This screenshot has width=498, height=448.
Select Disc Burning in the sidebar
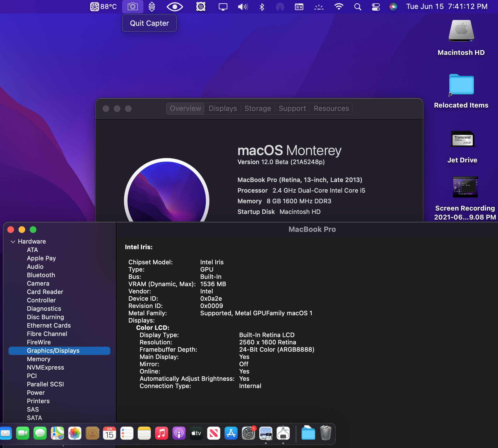click(45, 317)
